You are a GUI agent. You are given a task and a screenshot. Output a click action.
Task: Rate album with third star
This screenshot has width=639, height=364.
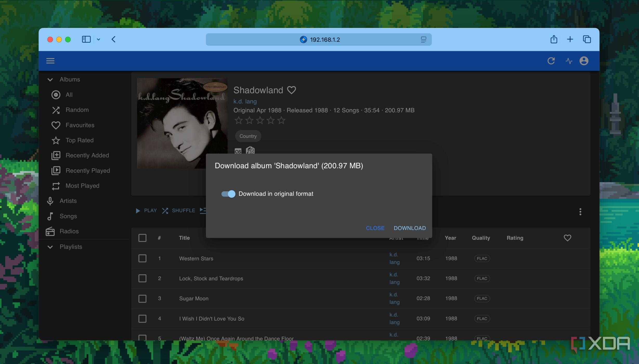coord(260,120)
